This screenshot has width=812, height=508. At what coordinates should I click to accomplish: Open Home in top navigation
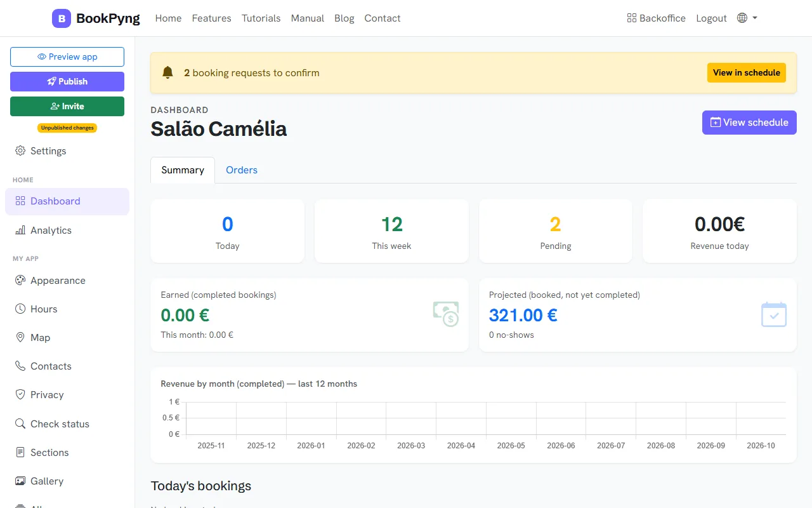point(168,18)
